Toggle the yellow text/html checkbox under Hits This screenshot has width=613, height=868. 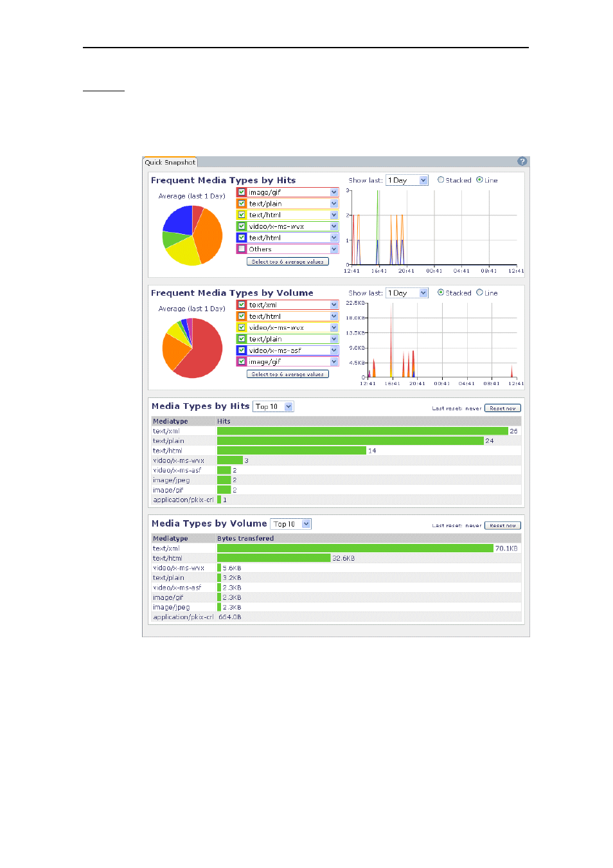pyautogui.click(x=242, y=215)
